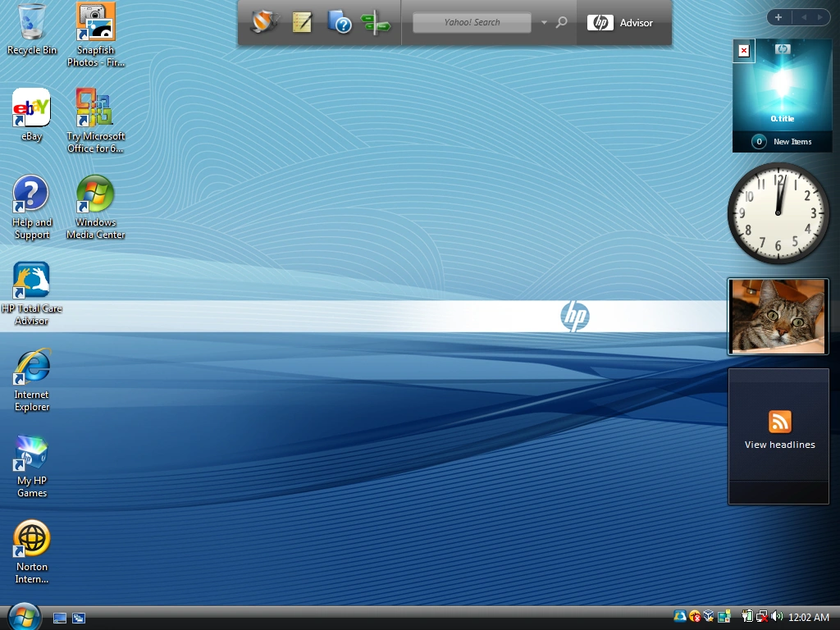Open Internet Explorer desktop shortcut

pyautogui.click(x=31, y=364)
